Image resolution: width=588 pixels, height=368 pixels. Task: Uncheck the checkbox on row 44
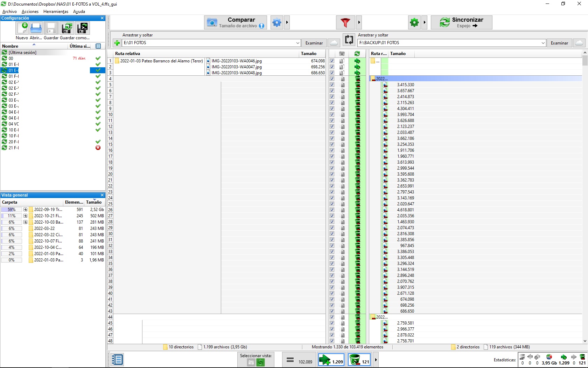pyautogui.click(x=332, y=317)
